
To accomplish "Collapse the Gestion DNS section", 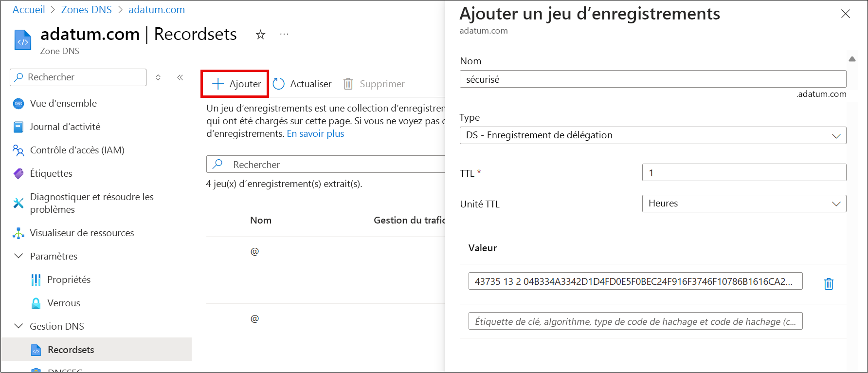I will 19,326.
